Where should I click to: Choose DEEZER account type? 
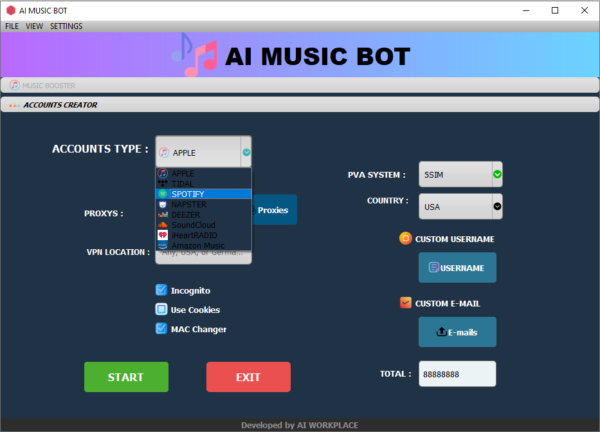(204, 215)
